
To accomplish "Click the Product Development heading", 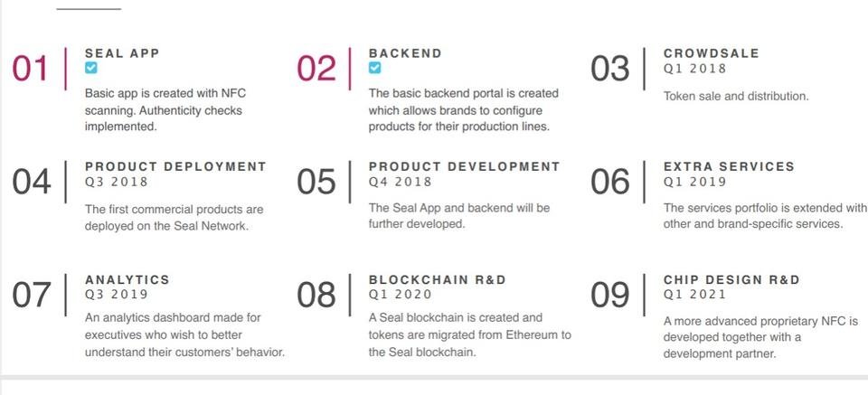I will coord(465,166).
